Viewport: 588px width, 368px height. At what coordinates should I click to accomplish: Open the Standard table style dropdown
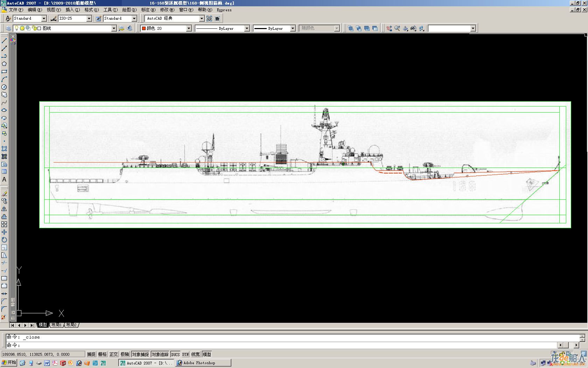click(134, 18)
